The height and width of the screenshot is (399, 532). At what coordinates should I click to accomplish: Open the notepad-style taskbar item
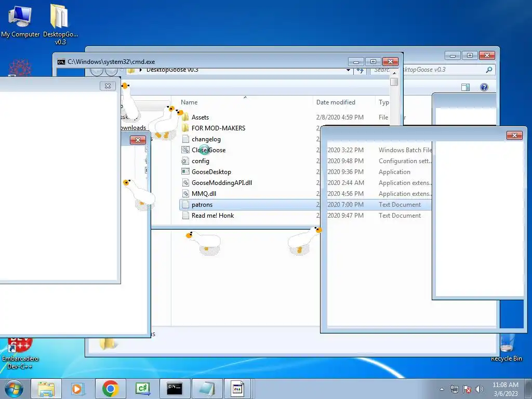coord(207,389)
